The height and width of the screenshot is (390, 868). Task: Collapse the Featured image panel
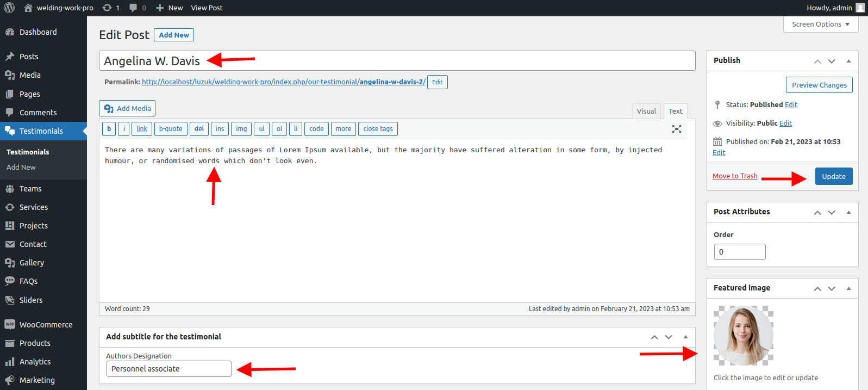848,288
